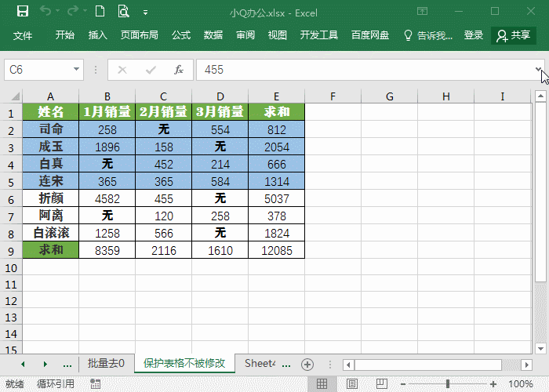Open the 文件 menu
The width and height of the screenshot is (549, 392).
(x=23, y=35)
